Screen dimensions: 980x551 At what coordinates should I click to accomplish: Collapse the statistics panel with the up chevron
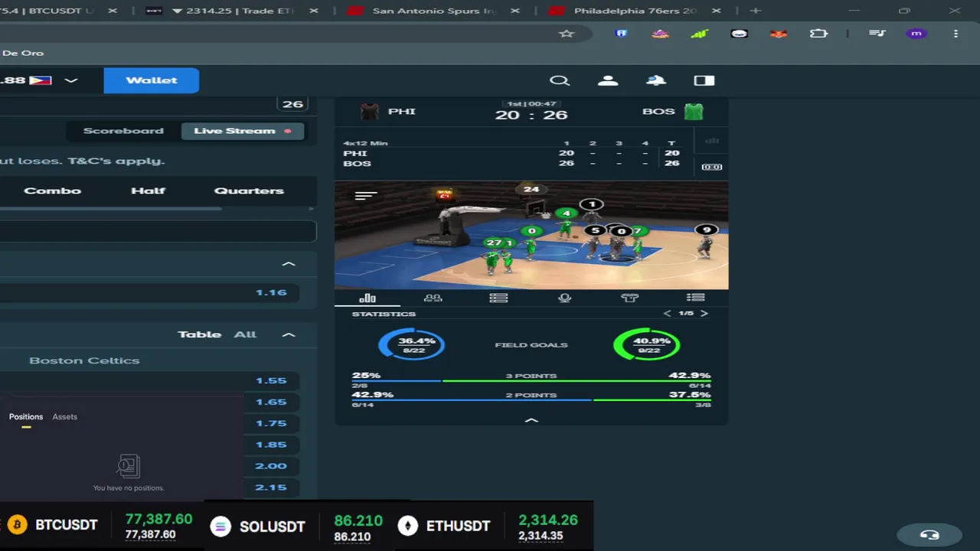coord(531,419)
